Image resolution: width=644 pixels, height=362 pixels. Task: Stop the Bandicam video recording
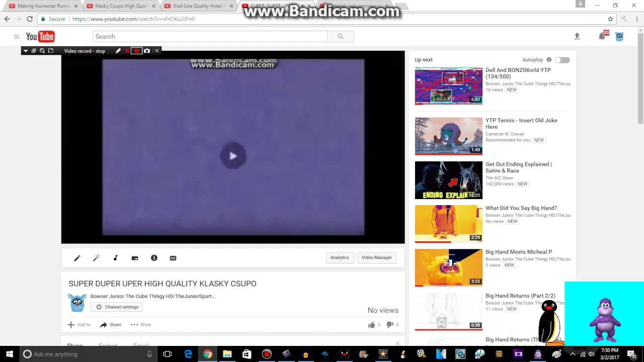pos(136,51)
